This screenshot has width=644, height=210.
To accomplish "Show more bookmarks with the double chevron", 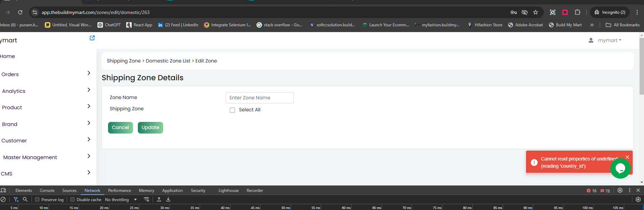I will click(x=592, y=25).
